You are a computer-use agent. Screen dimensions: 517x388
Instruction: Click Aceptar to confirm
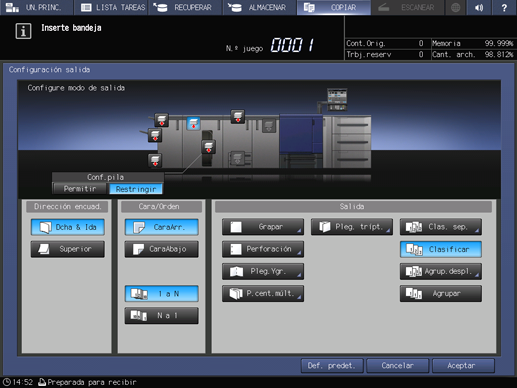point(463,366)
